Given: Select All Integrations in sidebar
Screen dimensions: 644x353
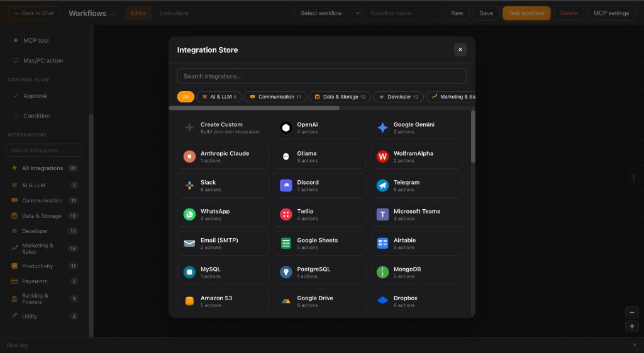Looking at the screenshot, I should click(45, 168).
